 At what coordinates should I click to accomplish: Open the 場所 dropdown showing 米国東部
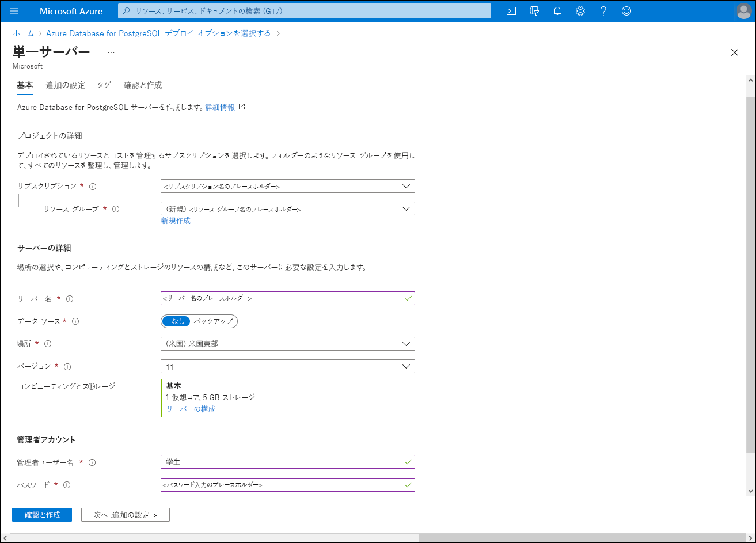coord(288,344)
